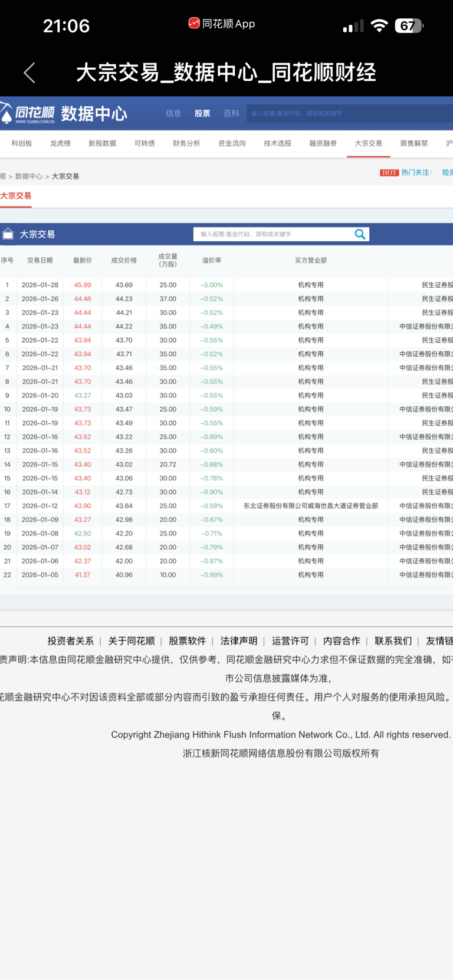Click deal price 43.47 in row 10

[124, 409]
